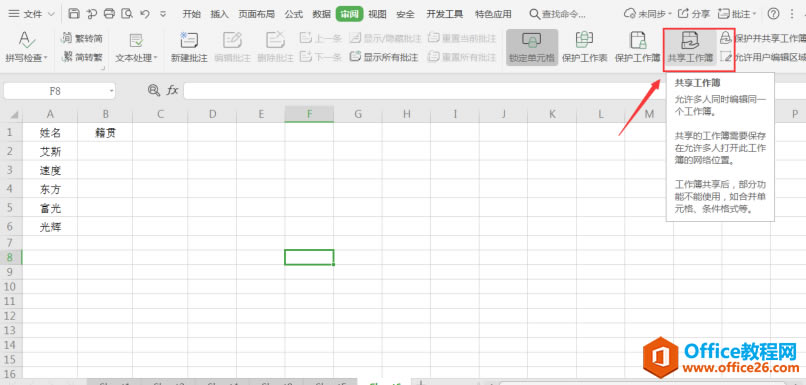This screenshot has width=806, height=385.
Task: Click the formula bar input field
Action: point(493,91)
